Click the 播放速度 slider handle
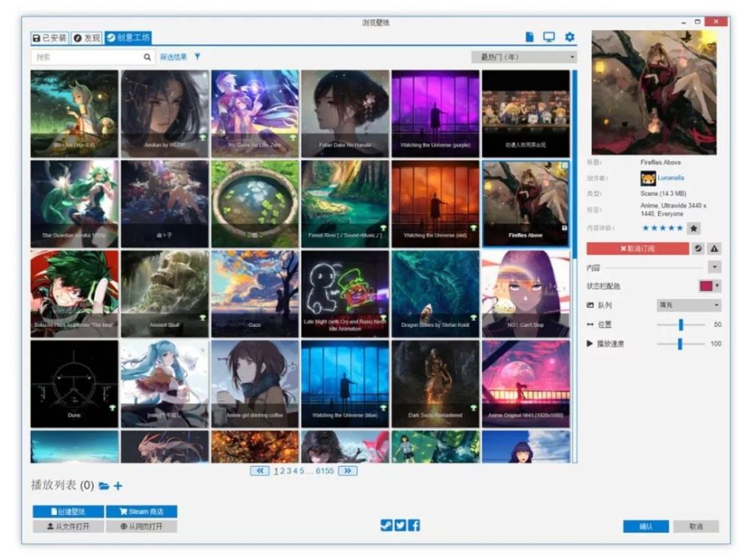Screen dimensions: 752x560 (680, 344)
